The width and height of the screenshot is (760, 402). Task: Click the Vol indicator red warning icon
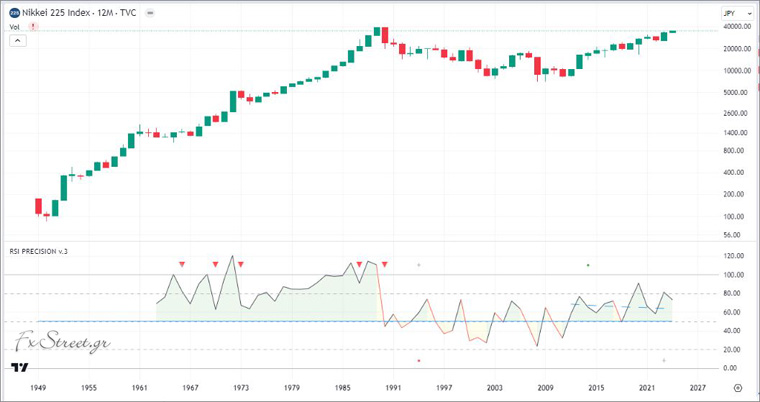point(33,27)
